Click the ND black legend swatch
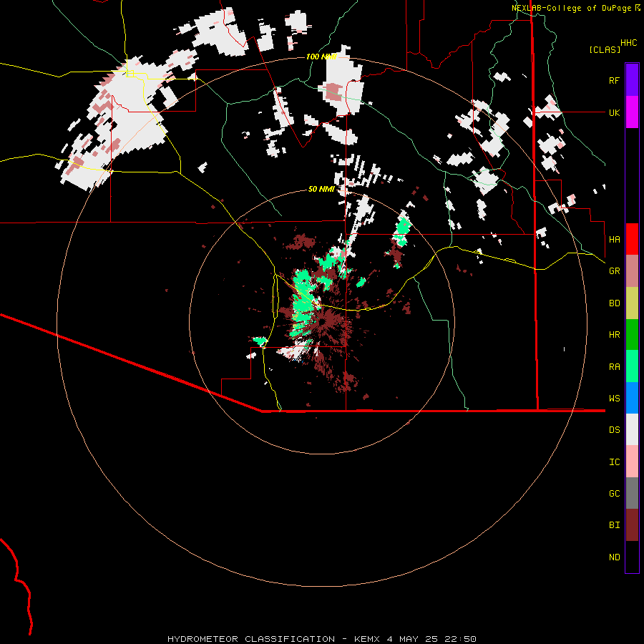 click(x=632, y=557)
